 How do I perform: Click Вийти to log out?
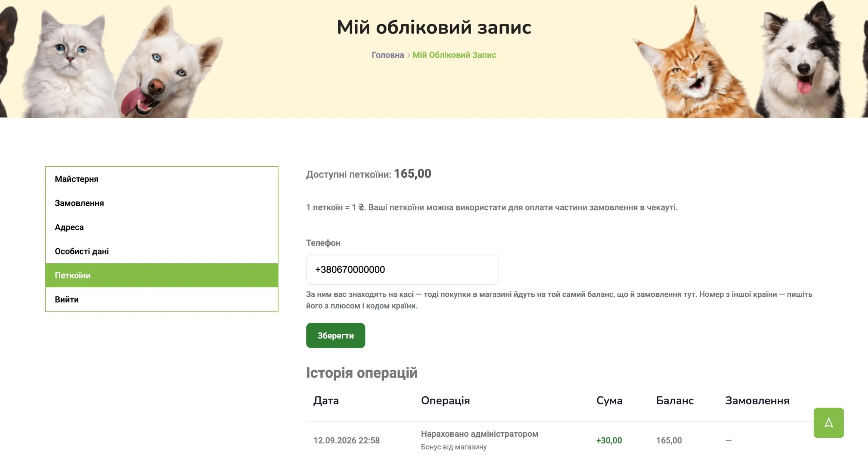[x=162, y=299]
